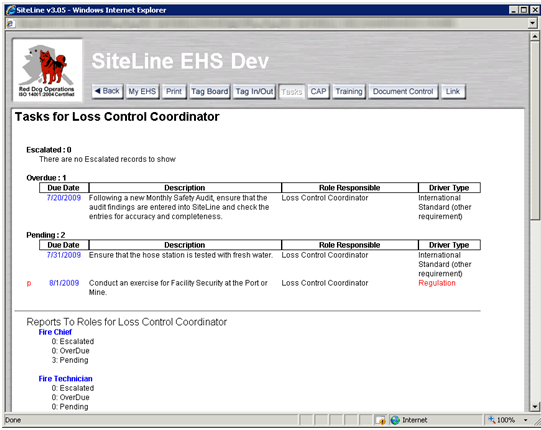
Task: Open the CAP section
Action: point(318,91)
